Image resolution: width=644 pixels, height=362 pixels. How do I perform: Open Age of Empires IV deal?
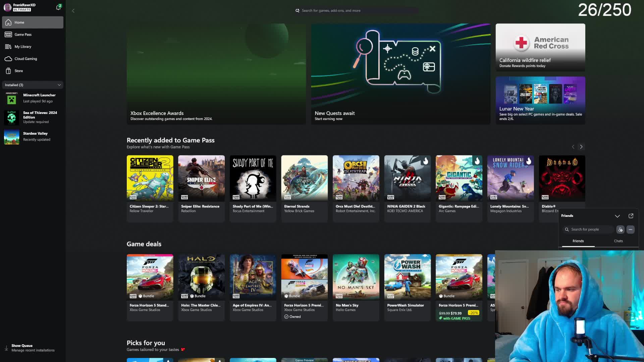pos(253,288)
